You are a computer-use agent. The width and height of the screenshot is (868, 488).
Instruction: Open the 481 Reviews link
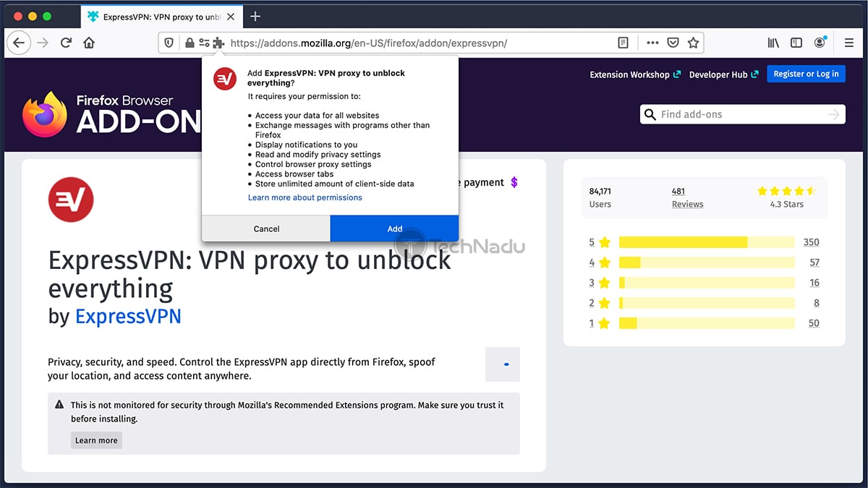coord(687,197)
